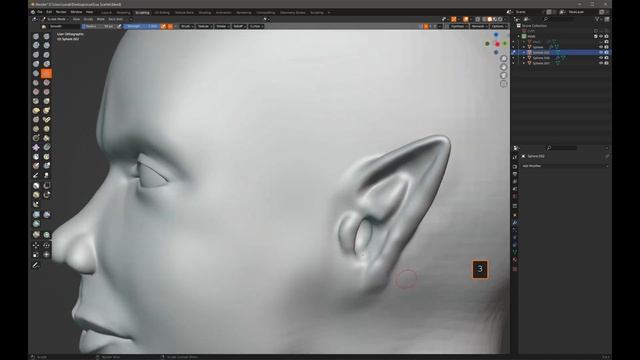This screenshot has height=360, width=640.
Task: Select the active Smooth brush tool
Action: pyautogui.click(x=47, y=73)
